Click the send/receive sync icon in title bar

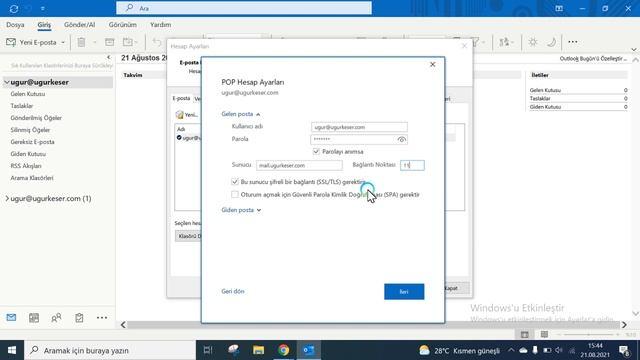13,9
